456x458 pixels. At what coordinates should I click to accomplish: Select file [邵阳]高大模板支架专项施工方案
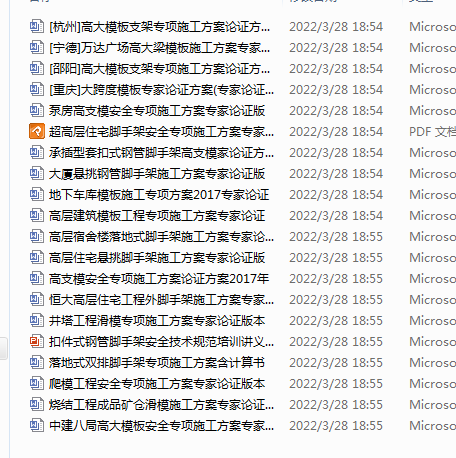click(159, 69)
